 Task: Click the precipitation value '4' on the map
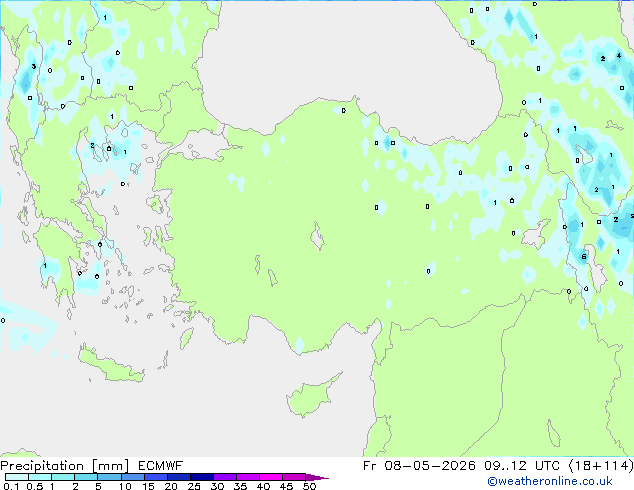click(619, 55)
